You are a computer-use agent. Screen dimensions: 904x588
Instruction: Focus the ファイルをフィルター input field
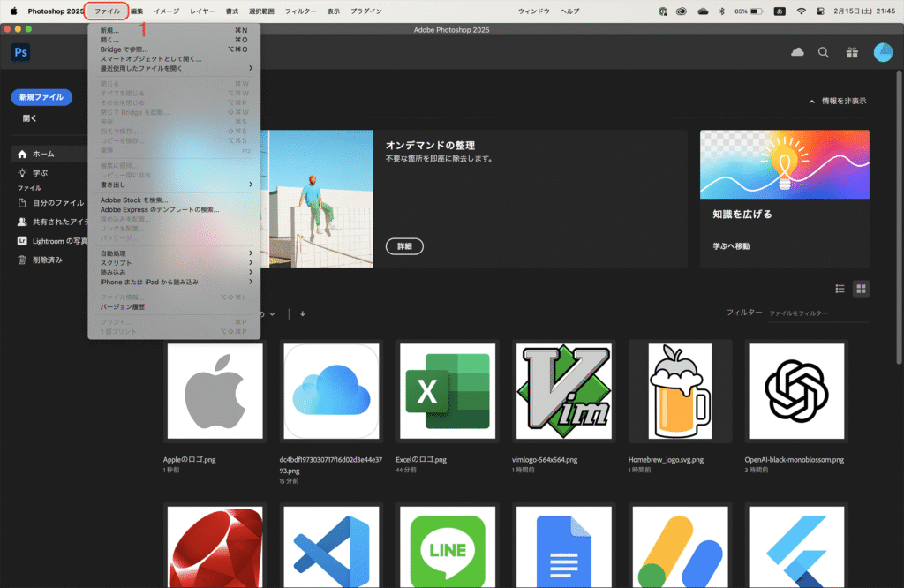point(818,313)
